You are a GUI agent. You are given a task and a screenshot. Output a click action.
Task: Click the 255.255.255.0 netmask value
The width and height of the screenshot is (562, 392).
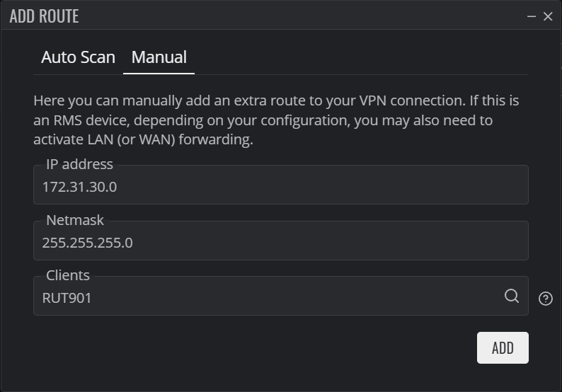88,243
